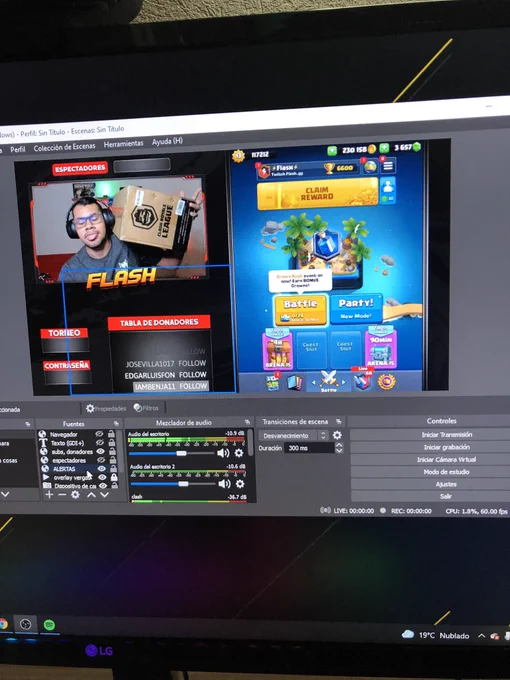Open OBS Studio taskbar icon
The image size is (510, 680).
(x=26, y=624)
